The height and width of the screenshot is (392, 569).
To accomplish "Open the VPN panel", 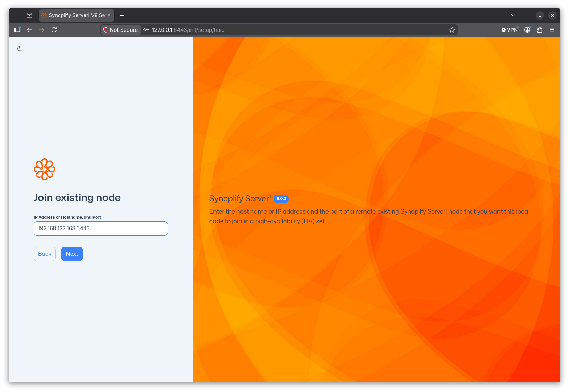I will pyautogui.click(x=510, y=30).
